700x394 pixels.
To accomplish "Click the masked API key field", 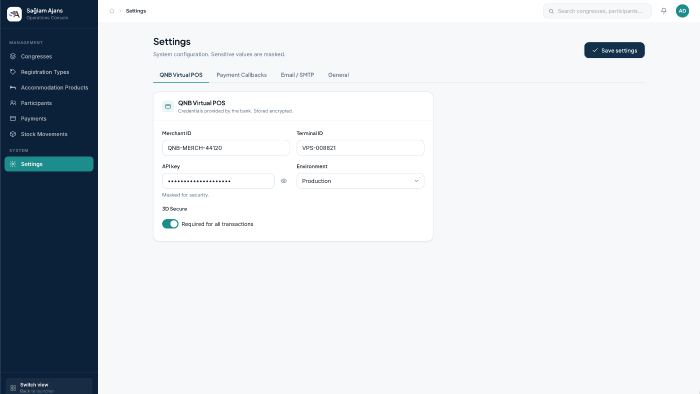I will pyautogui.click(x=218, y=181).
